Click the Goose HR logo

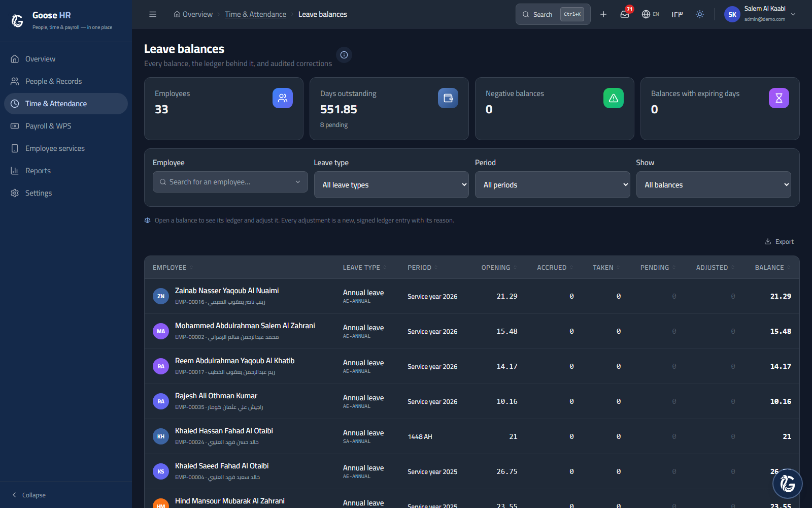click(17, 20)
